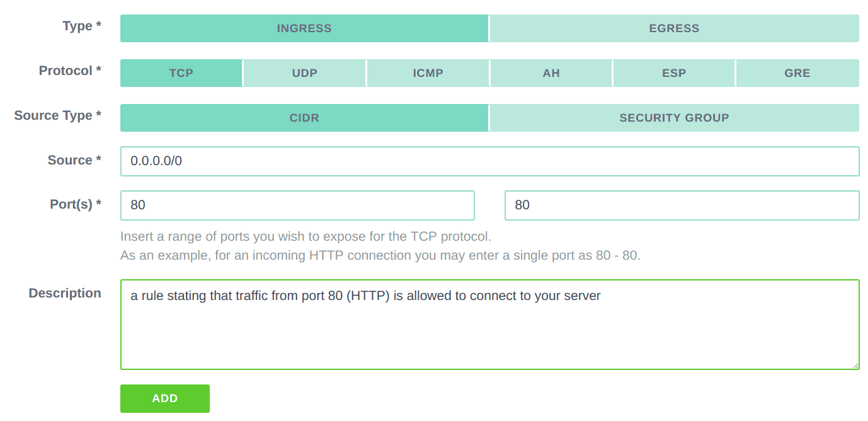Select the INGRESS rule type
The height and width of the screenshot is (421, 868).
point(304,28)
